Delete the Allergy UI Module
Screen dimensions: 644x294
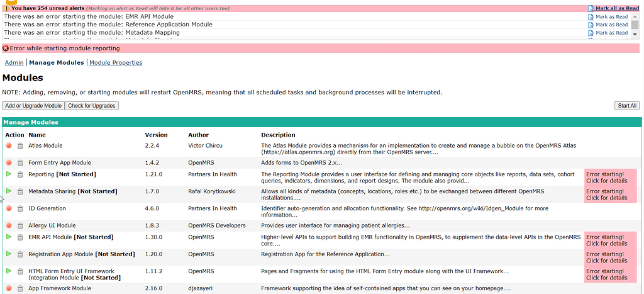coord(20,225)
